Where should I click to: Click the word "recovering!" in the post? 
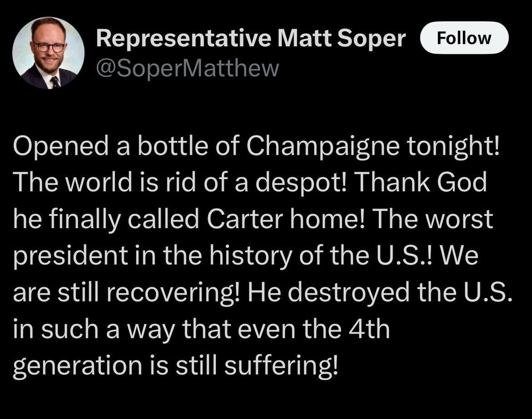tap(174, 292)
